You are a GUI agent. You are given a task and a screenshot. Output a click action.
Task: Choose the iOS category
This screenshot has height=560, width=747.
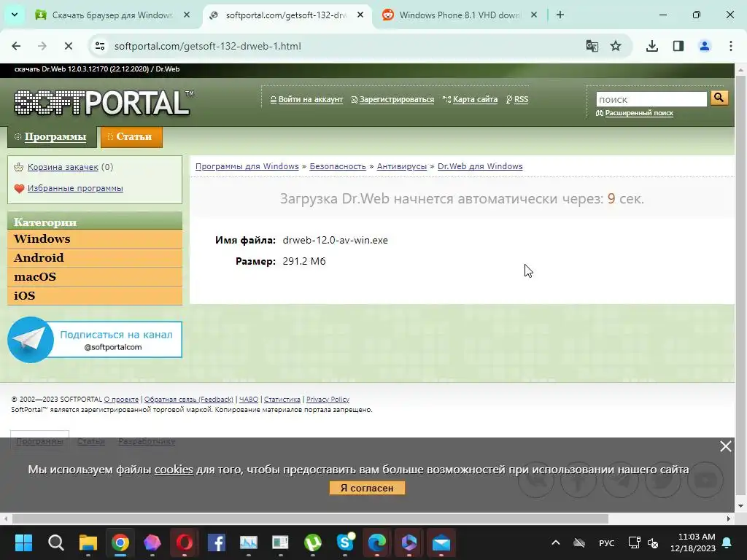coord(95,296)
